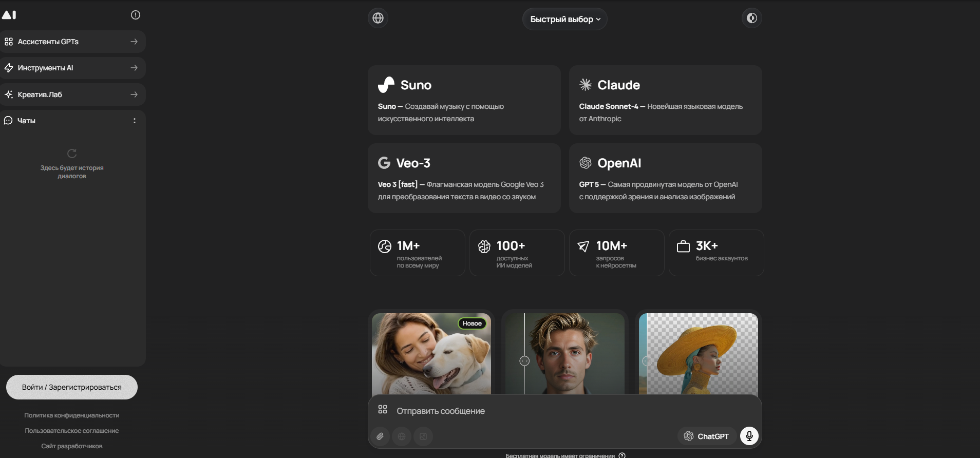Click the microphone voice input icon
The image size is (980, 458).
tap(749, 436)
